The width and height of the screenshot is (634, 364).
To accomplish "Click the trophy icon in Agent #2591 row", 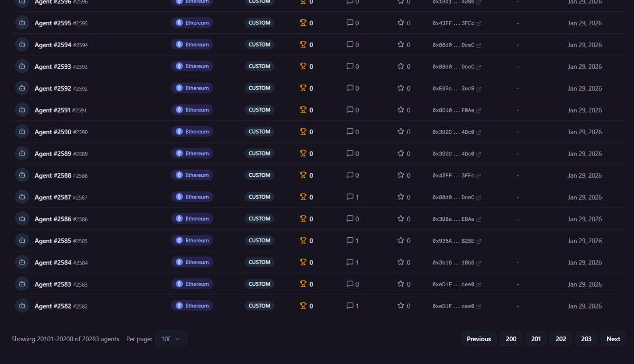I will click(303, 110).
